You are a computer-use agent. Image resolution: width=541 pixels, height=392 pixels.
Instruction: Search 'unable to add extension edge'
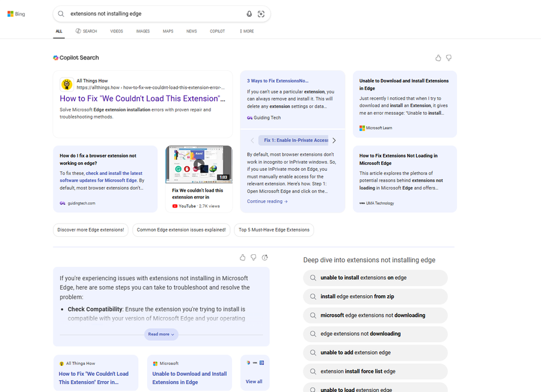pyautogui.click(x=375, y=353)
